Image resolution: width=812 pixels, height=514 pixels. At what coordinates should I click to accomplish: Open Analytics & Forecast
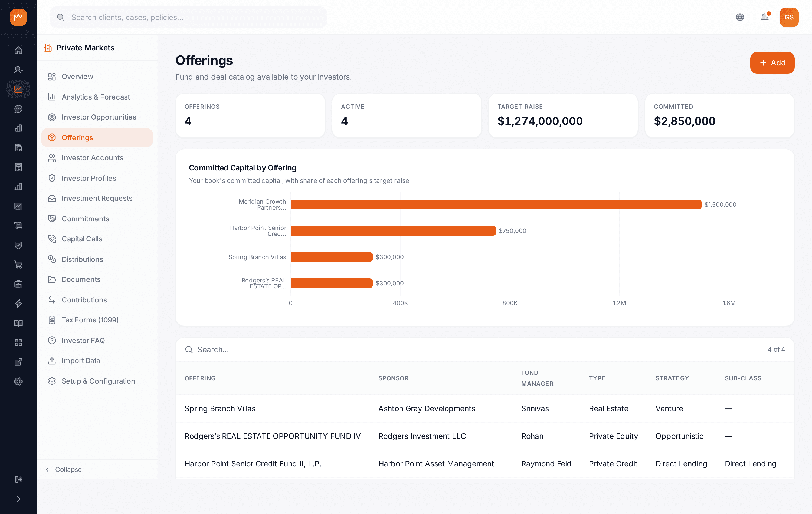[x=97, y=97]
